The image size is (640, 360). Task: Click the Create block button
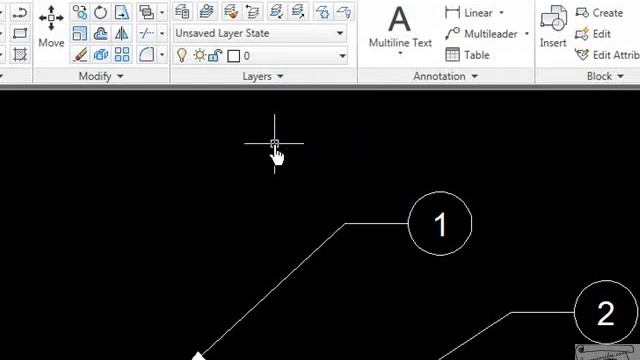pyautogui.click(x=599, y=13)
